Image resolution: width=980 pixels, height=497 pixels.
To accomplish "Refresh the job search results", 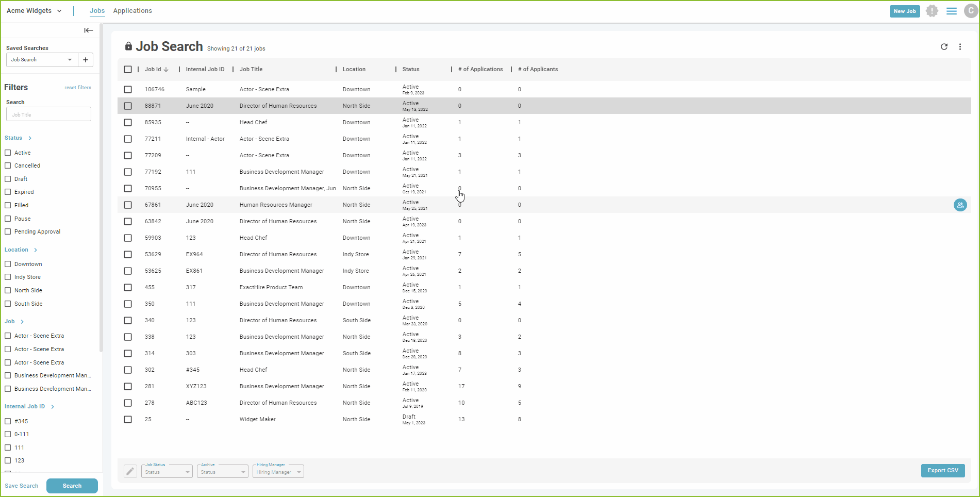I will coord(944,47).
